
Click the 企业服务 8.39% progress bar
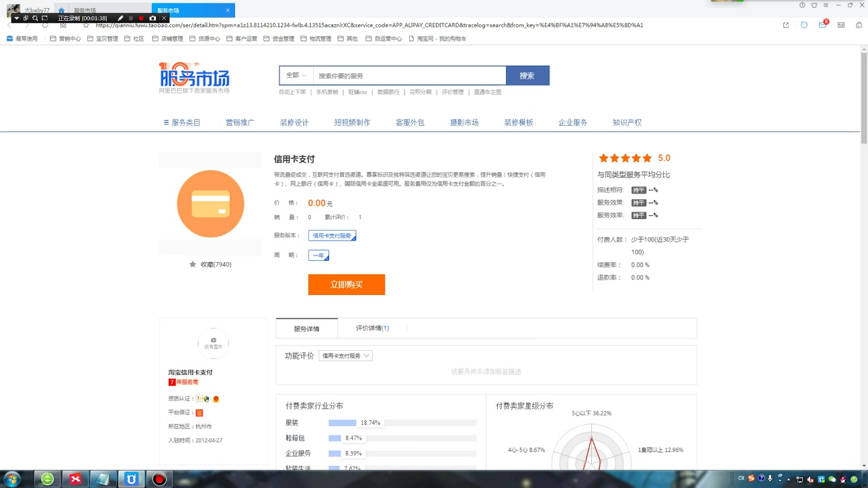coord(402,453)
